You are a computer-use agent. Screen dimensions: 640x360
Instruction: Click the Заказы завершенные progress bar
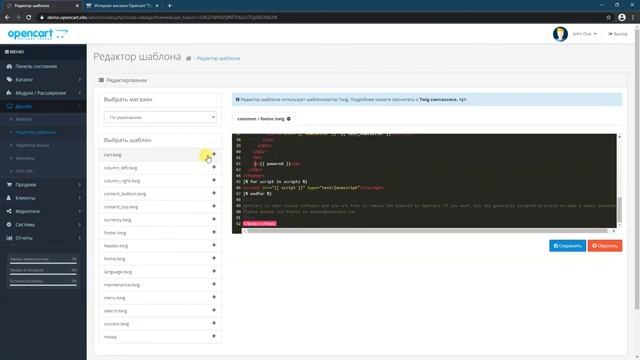coord(43,263)
